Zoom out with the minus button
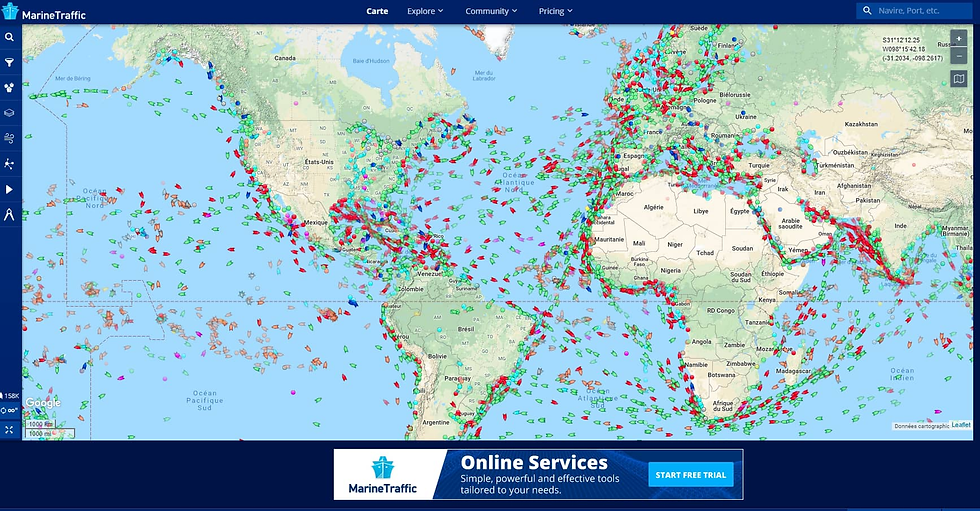This screenshot has width=980, height=511. coord(959,56)
